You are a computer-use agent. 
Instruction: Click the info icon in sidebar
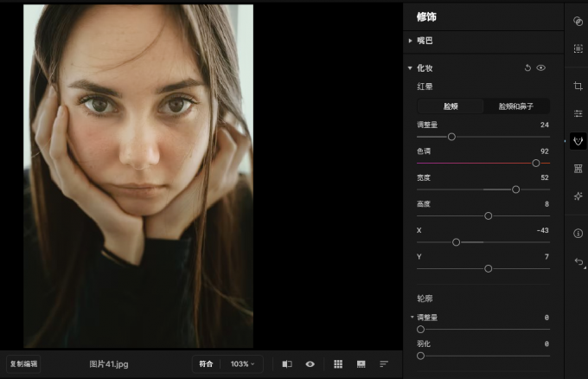click(578, 234)
